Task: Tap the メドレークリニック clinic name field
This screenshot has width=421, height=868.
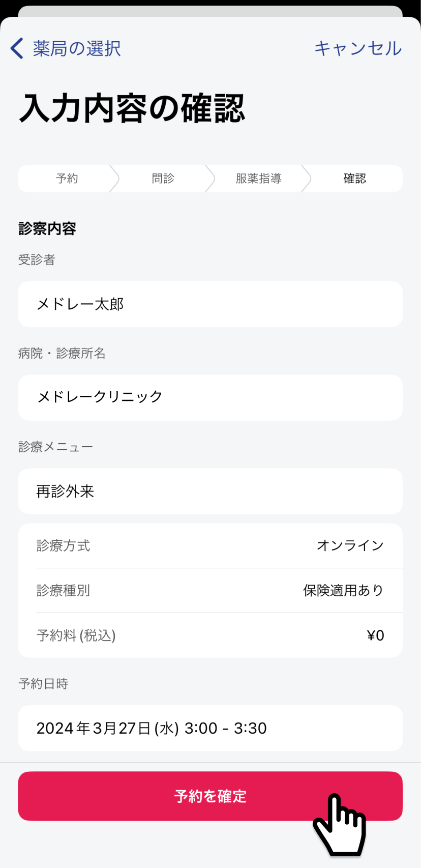Action: pos(210,397)
